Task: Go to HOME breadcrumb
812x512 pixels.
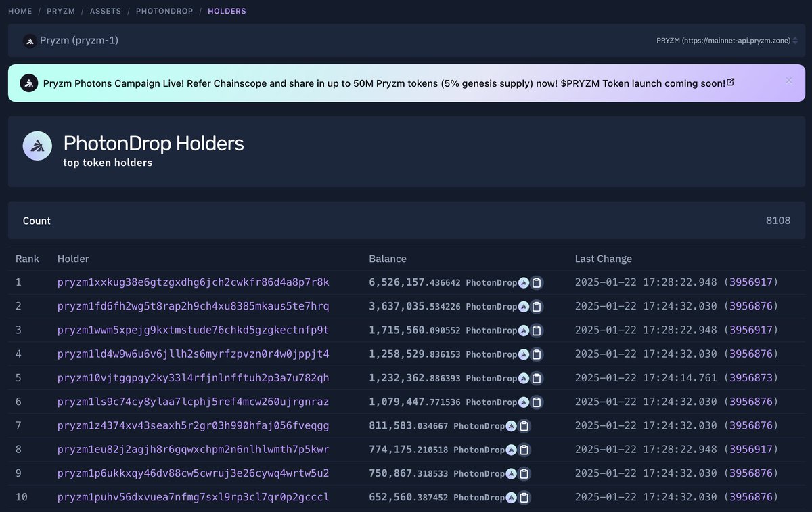Action: pos(20,12)
